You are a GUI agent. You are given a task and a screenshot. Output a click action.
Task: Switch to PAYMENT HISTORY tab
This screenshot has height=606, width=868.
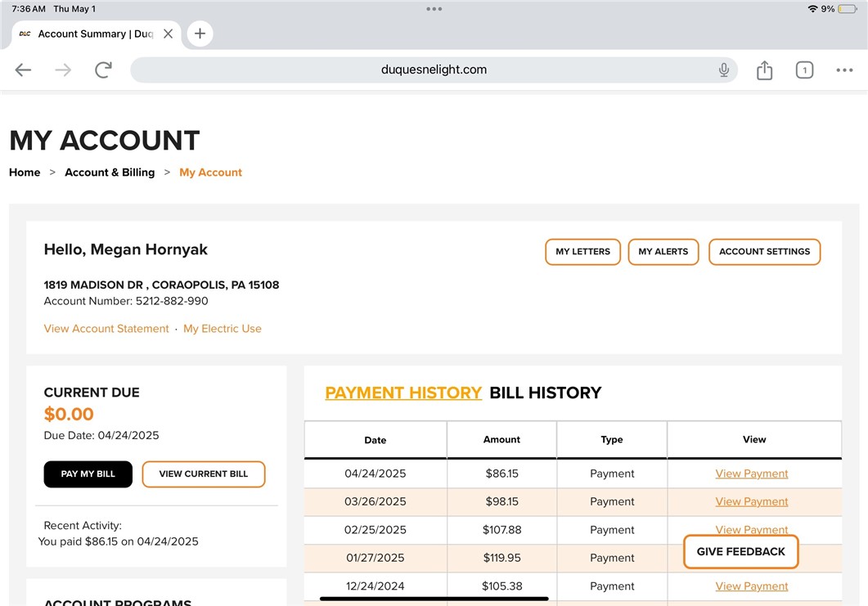coord(403,393)
